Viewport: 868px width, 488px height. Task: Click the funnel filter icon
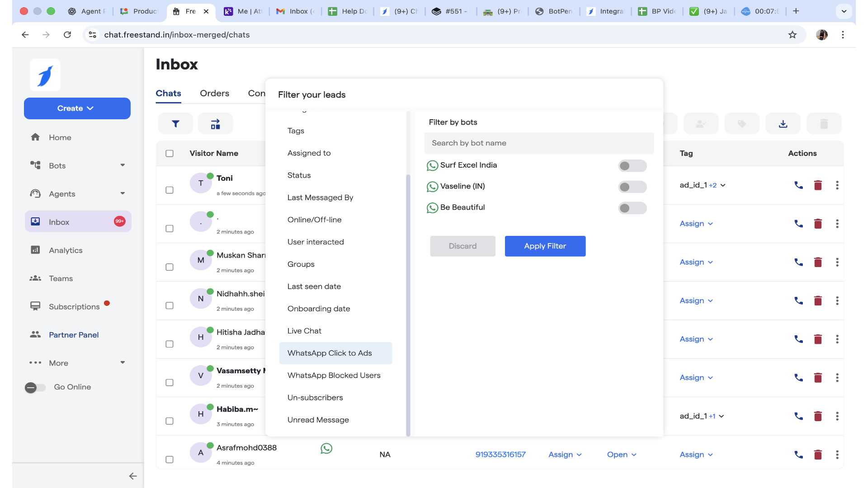(175, 124)
